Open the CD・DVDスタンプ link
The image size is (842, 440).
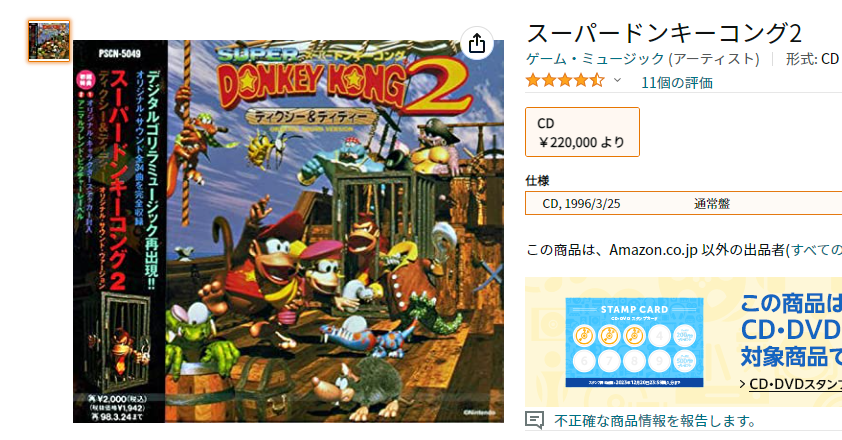click(795, 384)
